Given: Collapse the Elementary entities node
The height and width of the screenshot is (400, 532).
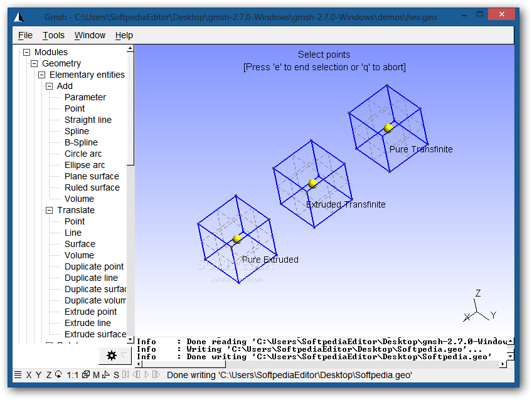Looking at the screenshot, I should (41, 75).
